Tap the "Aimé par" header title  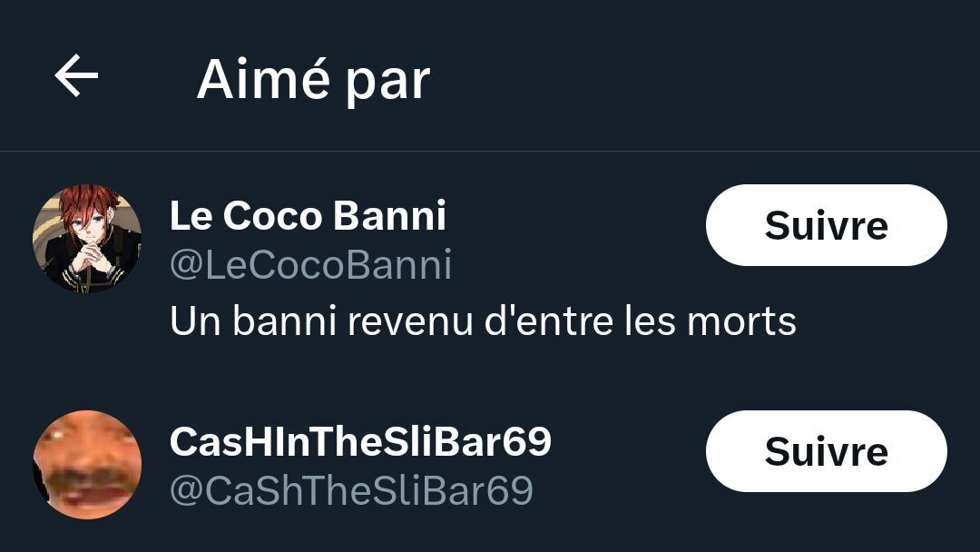coord(313,79)
